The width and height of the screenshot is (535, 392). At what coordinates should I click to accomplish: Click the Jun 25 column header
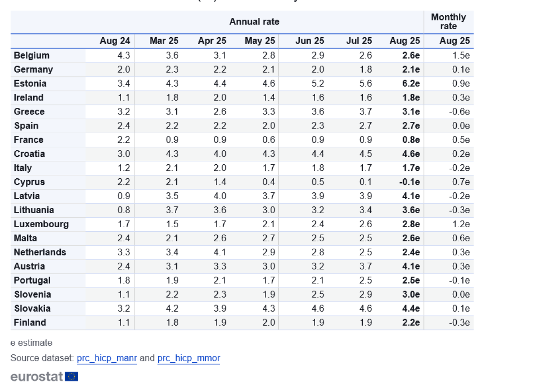coord(309,41)
